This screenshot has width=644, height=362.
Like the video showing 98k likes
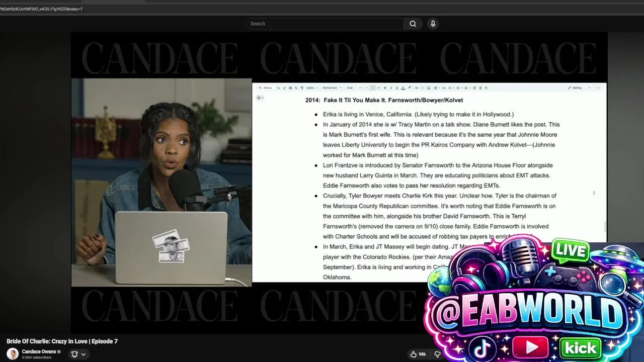[419, 354]
